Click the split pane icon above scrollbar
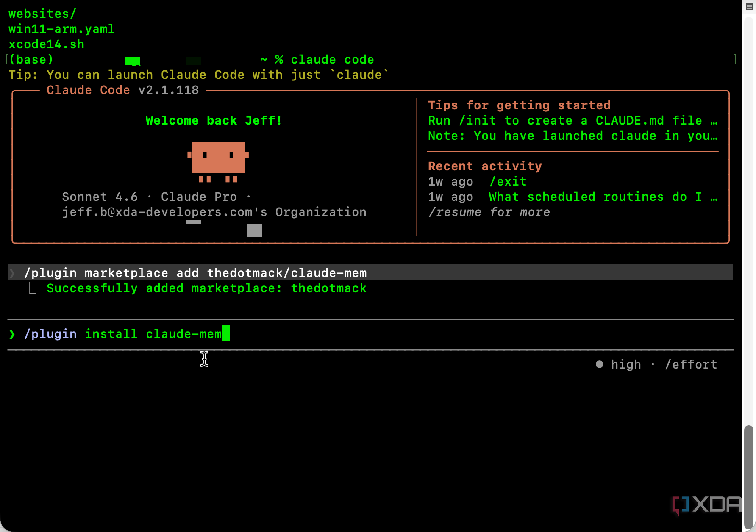756x532 pixels. click(749, 7)
